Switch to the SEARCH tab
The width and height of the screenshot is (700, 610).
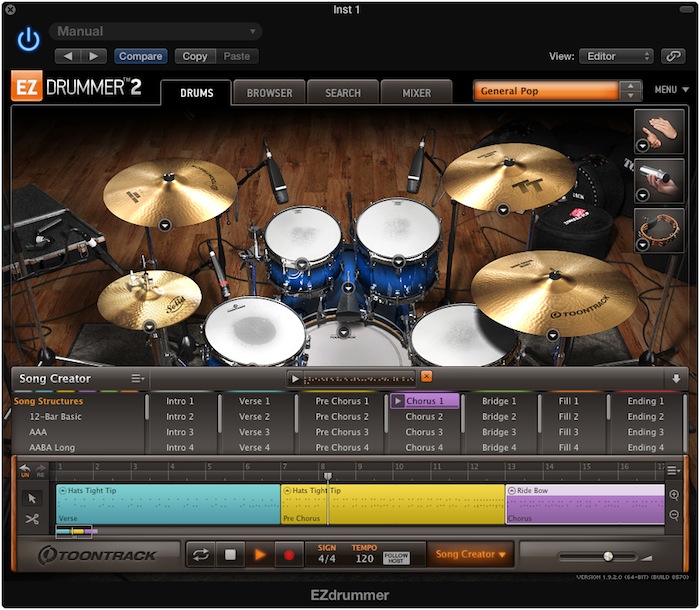pos(342,93)
